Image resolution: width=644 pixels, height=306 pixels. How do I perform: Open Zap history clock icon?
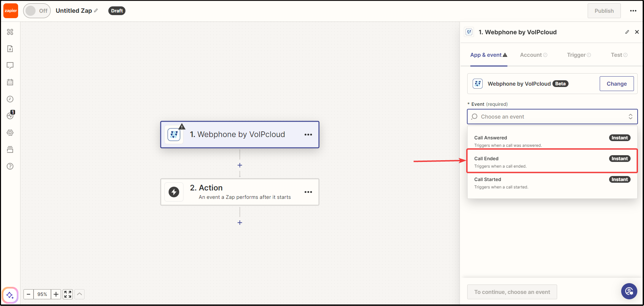[10, 99]
